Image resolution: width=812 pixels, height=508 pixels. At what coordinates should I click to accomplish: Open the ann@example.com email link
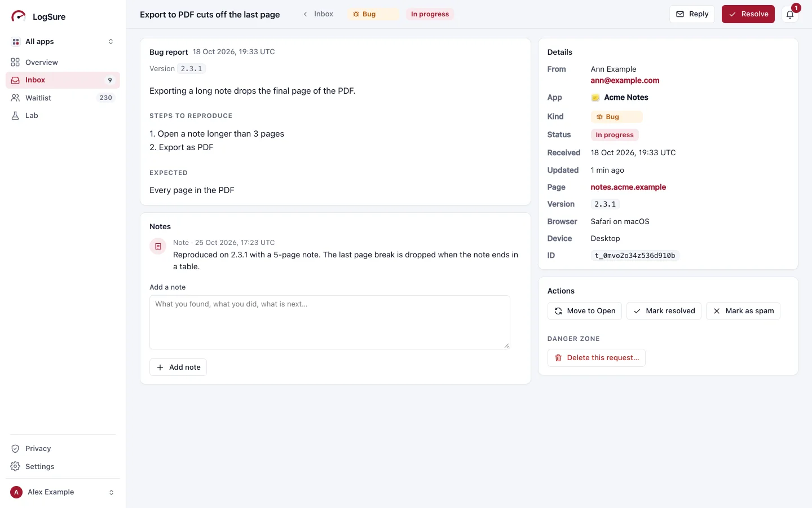pyautogui.click(x=625, y=81)
